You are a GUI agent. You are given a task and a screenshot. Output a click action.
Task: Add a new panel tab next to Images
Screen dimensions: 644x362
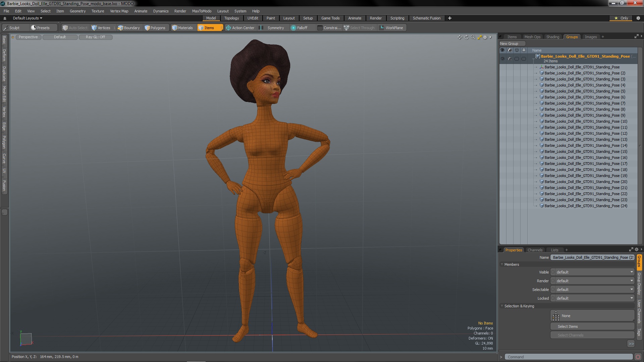pyautogui.click(x=603, y=37)
